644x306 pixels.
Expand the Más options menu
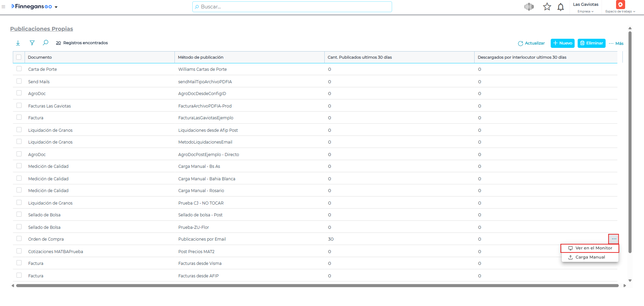pyautogui.click(x=616, y=43)
